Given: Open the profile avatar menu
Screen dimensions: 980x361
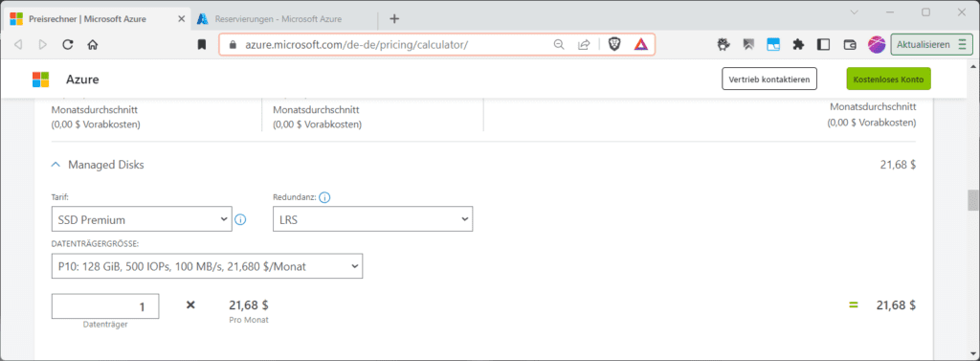Looking at the screenshot, I should pyautogui.click(x=877, y=44).
